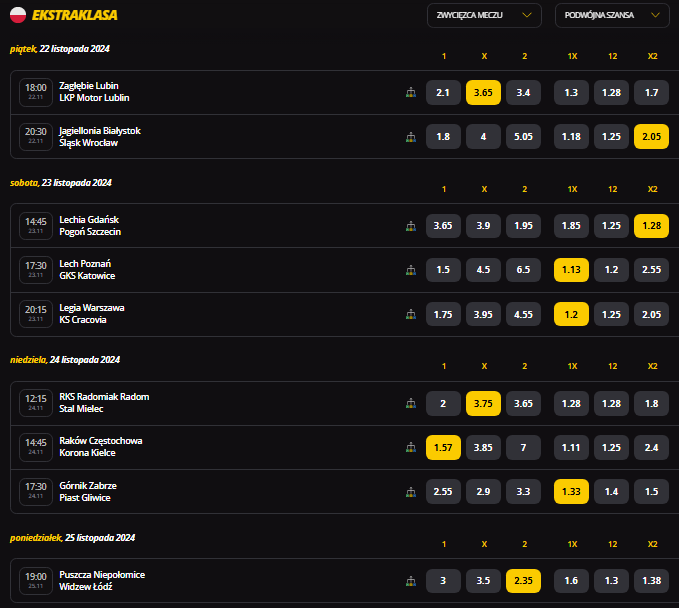Open stats icon for Lech Poznań match
679x608 pixels.
point(410,270)
